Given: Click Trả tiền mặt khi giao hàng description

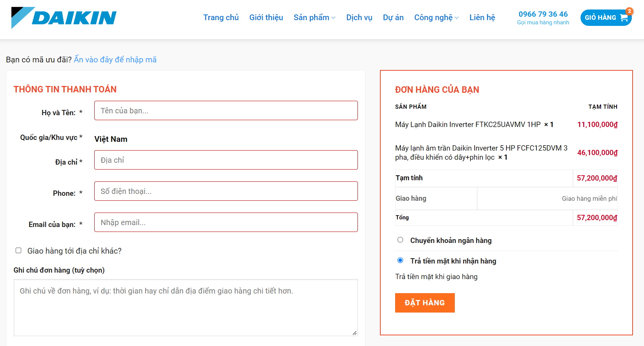Looking at the screenshot, I should 436,277.
